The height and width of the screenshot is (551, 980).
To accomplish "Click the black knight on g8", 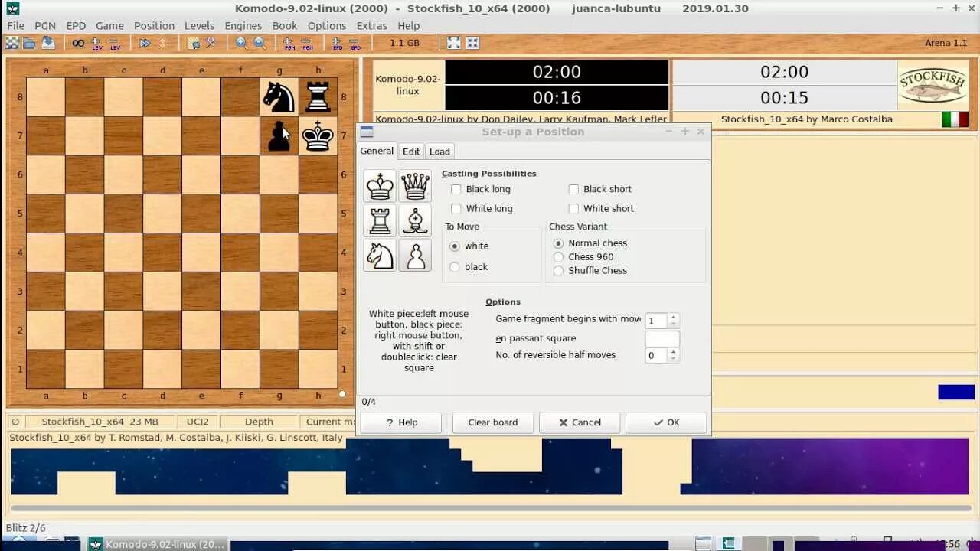I will [279, 97].
